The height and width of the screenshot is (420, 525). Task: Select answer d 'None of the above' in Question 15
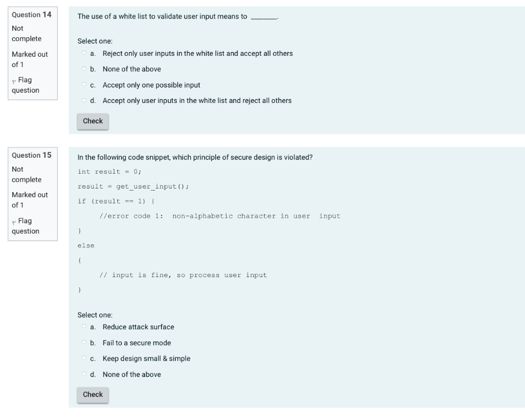[84, 374]
